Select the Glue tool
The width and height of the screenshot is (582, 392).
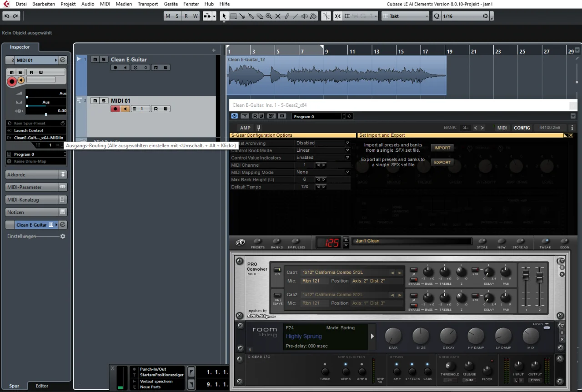pos(251,16)
